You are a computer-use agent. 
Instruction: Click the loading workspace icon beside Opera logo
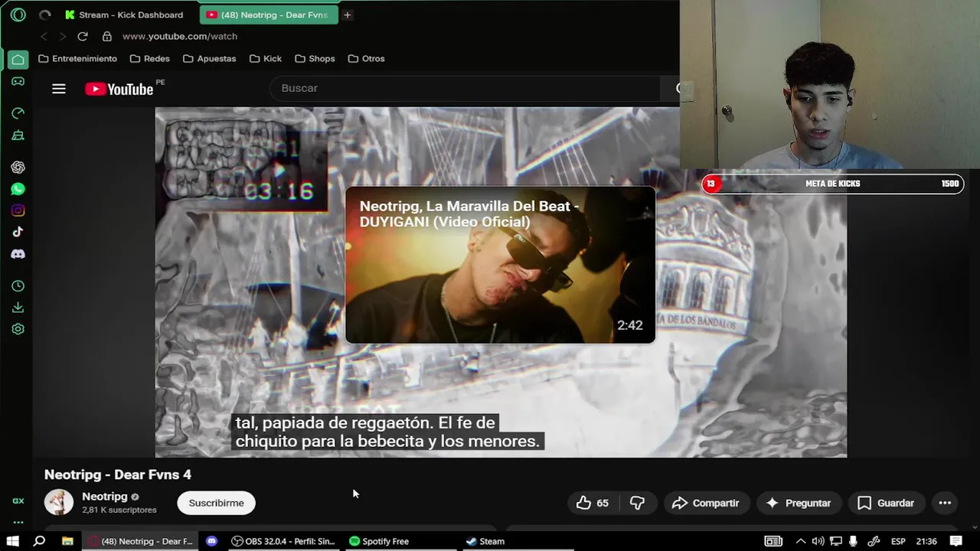click(x=44, y=15)
